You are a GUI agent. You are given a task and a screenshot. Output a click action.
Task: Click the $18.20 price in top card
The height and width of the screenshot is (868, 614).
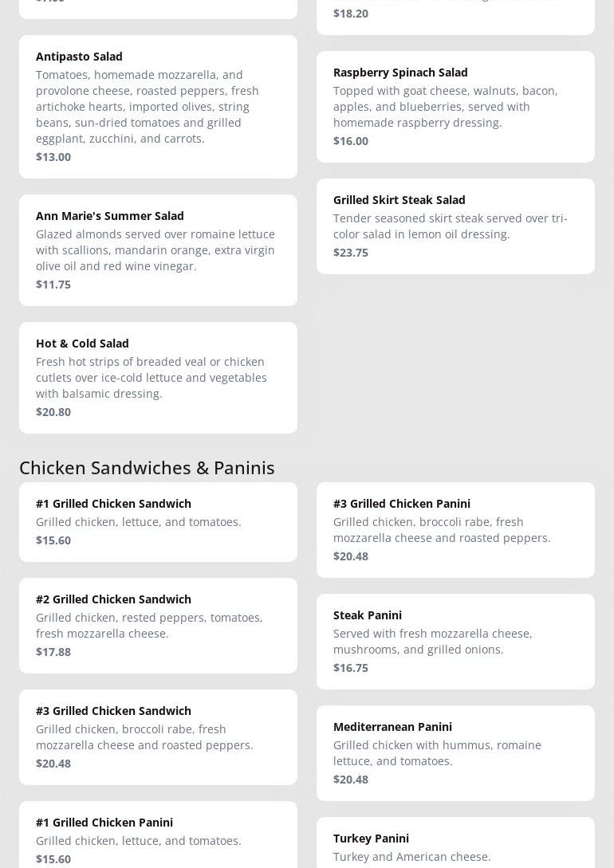[351, 14]
